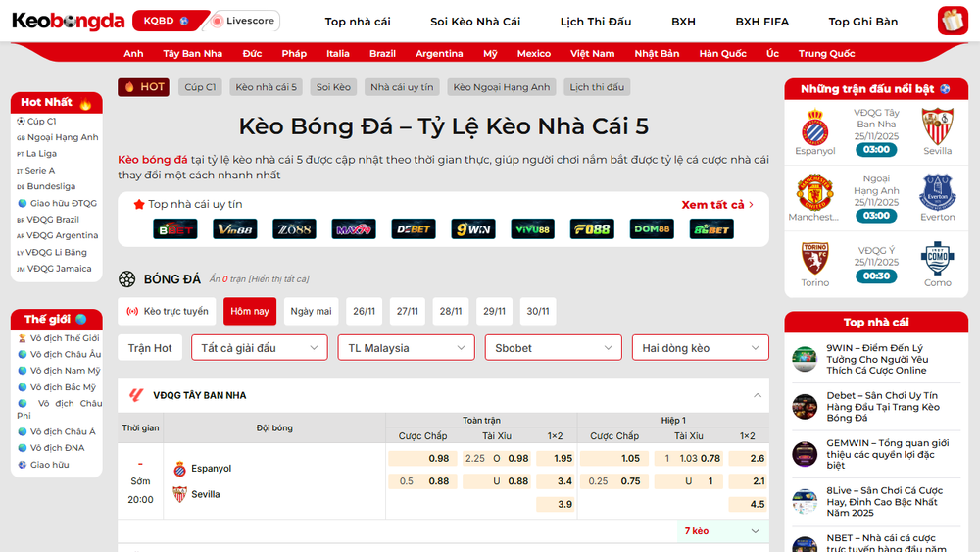This screenshot has width=980, height=552.
Task: Click the Sevilla crest in featured matches
Action: pyautogui.click(x=938, y=126)
